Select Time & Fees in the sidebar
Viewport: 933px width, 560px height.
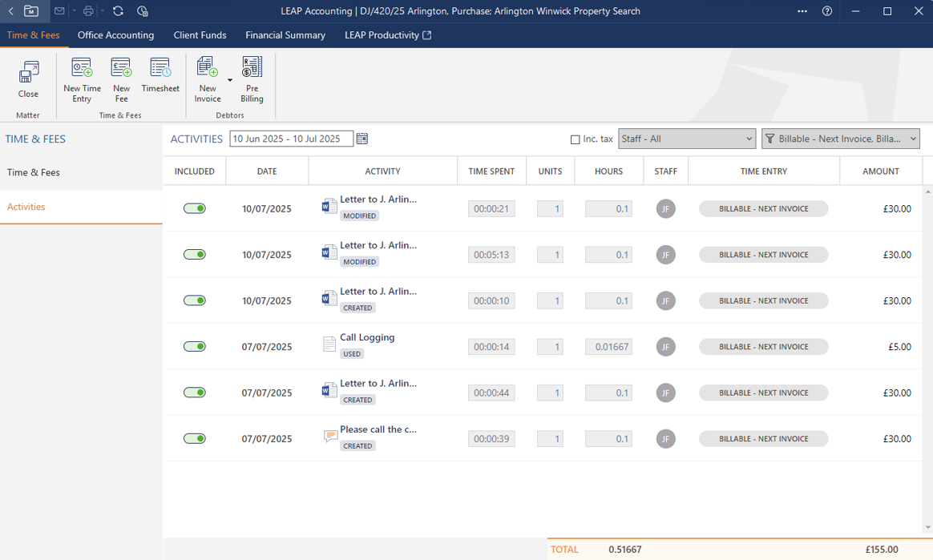(x=34, y=173)
